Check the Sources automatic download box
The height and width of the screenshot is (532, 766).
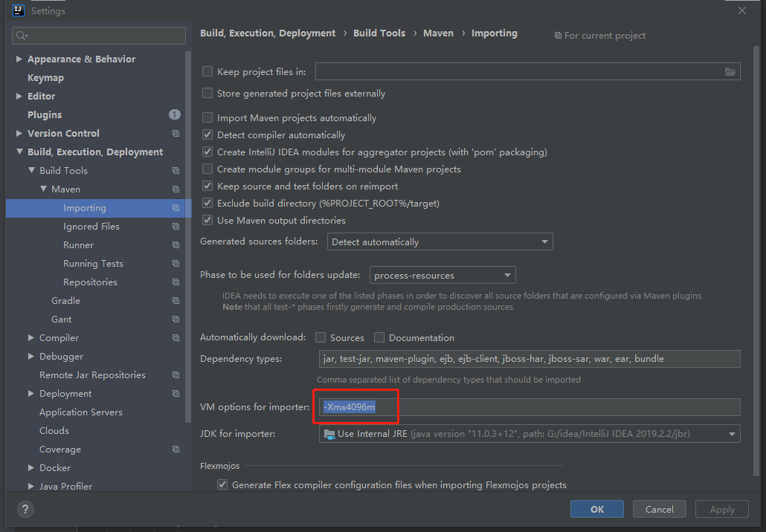(x=321, y=337)
